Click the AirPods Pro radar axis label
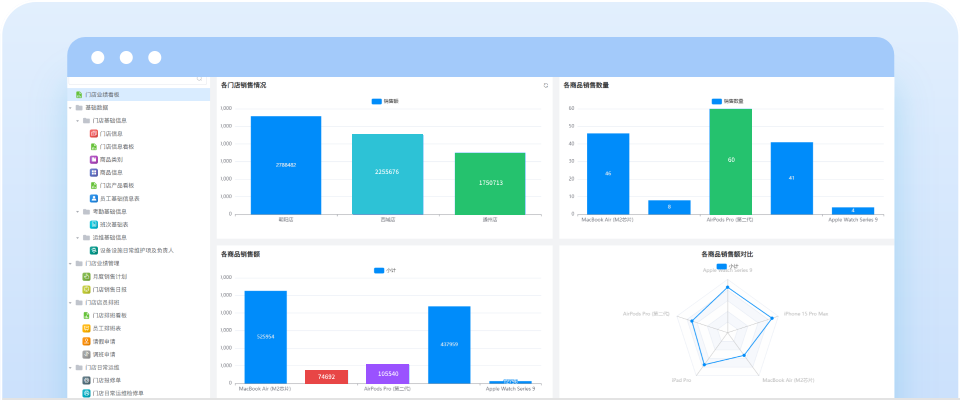 pyautogui.click(x=646, y=314)
